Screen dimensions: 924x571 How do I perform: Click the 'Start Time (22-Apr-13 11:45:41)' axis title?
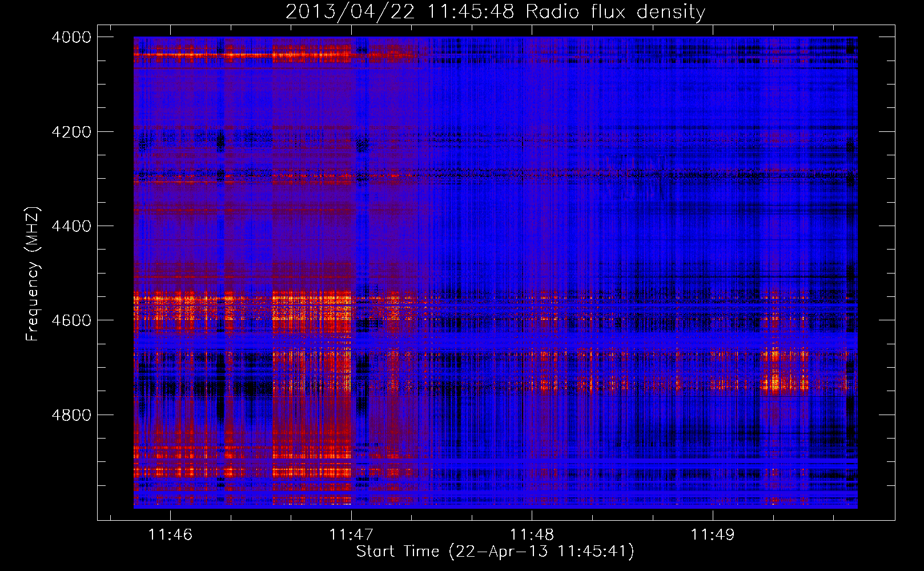coord(495,552)
